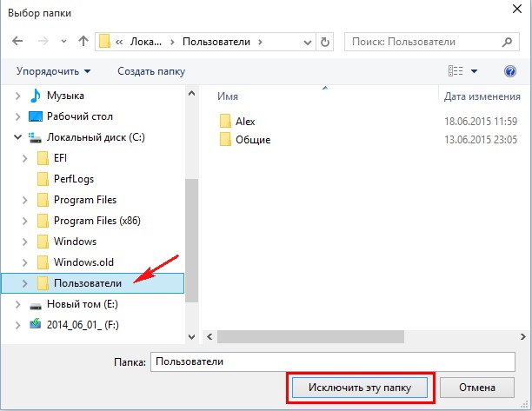This screenshot has width=532, height=411.
Task: Expand the Пользователи tree node
Action: [x=24, y=283]
